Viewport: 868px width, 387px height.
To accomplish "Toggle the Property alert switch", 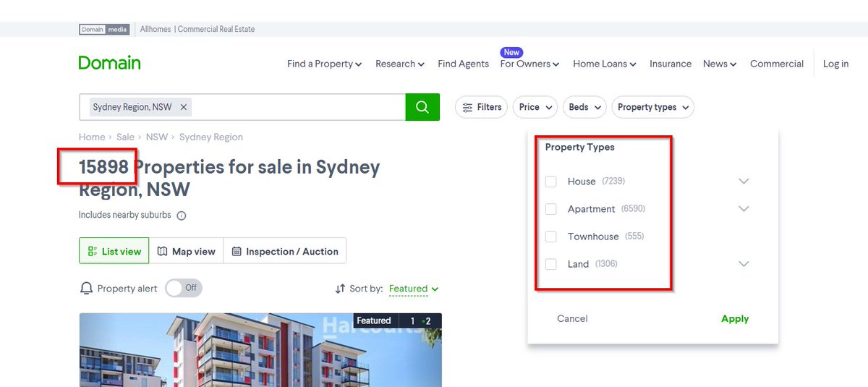I will [184, 288].
